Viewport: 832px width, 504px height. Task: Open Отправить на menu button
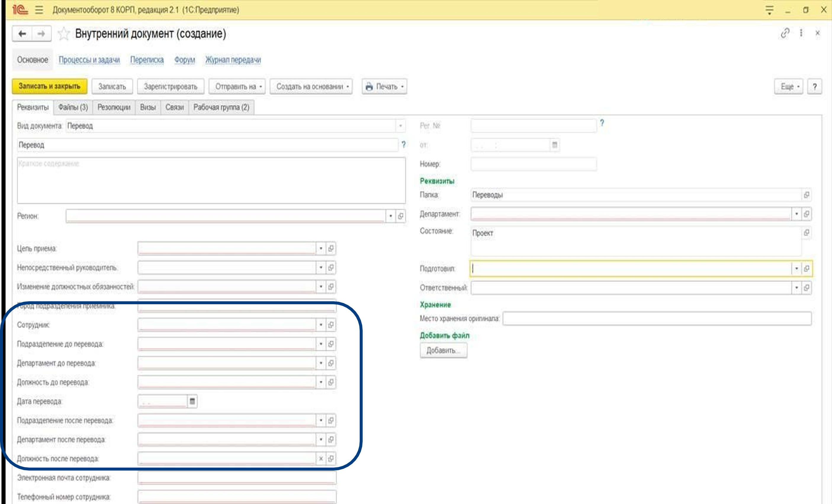click(237, 86)
